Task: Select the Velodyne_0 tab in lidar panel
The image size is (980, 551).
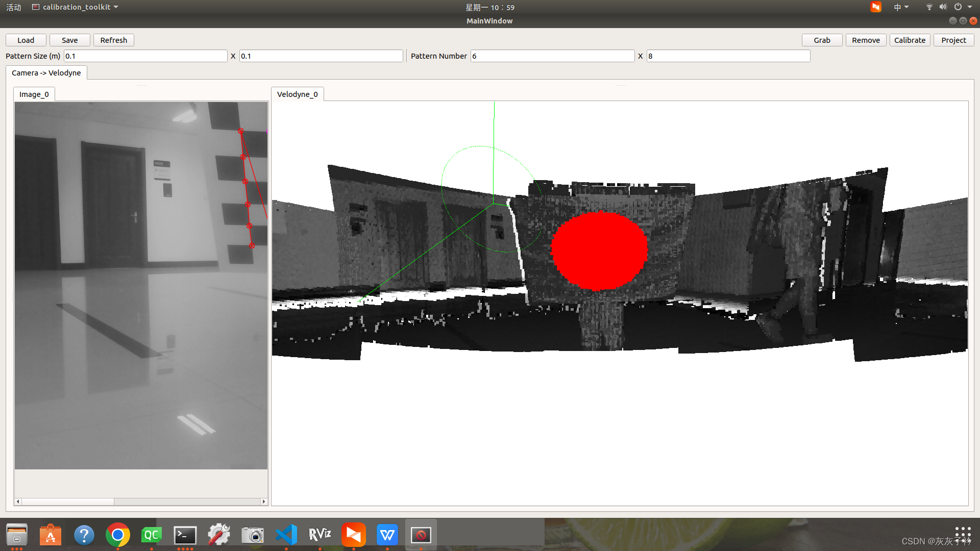Action: tap(297, 94)
